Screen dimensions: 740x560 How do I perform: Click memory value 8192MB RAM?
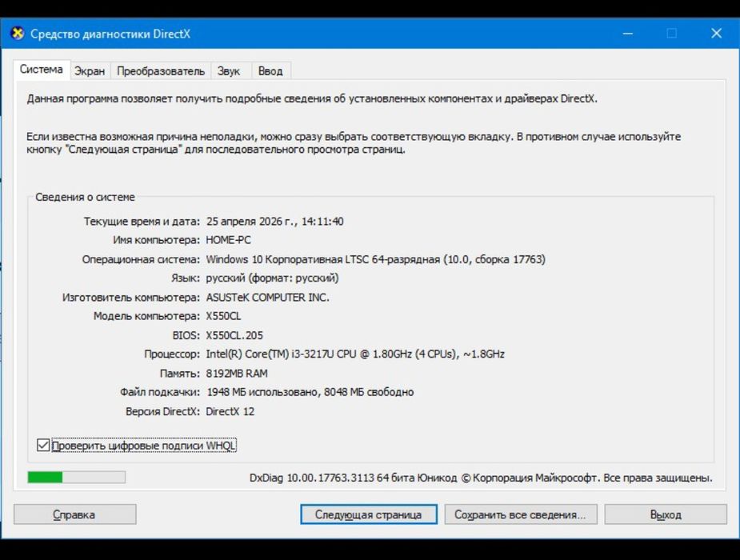tap(237, 373)
